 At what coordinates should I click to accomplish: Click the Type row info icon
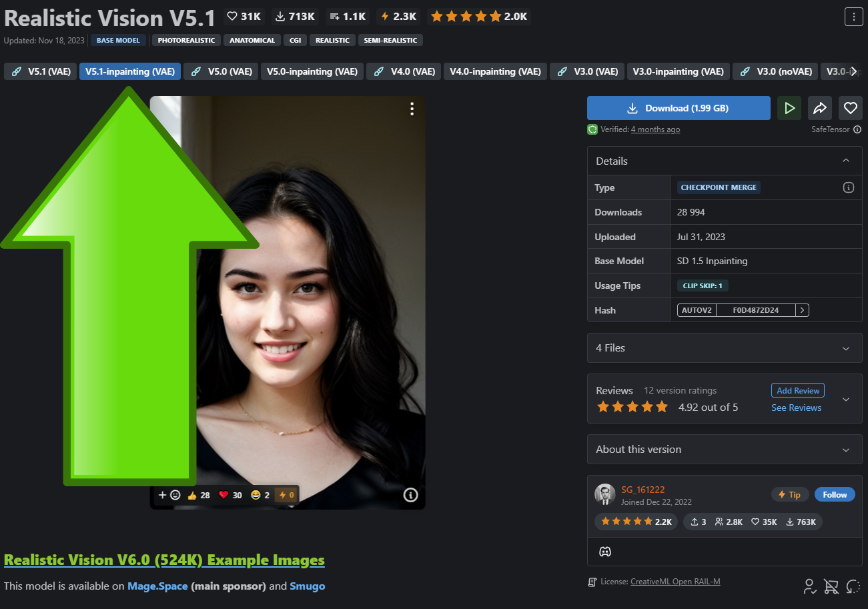coord(849,188)
